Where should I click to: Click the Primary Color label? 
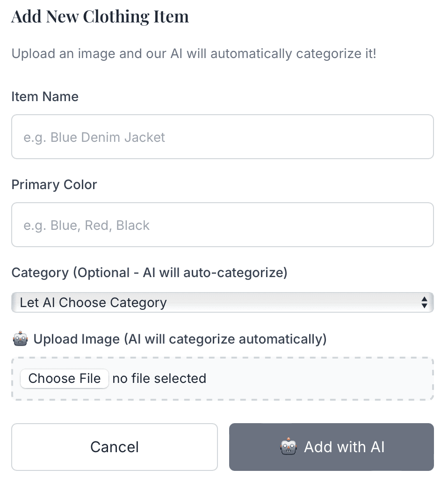[x=54, y=185]
